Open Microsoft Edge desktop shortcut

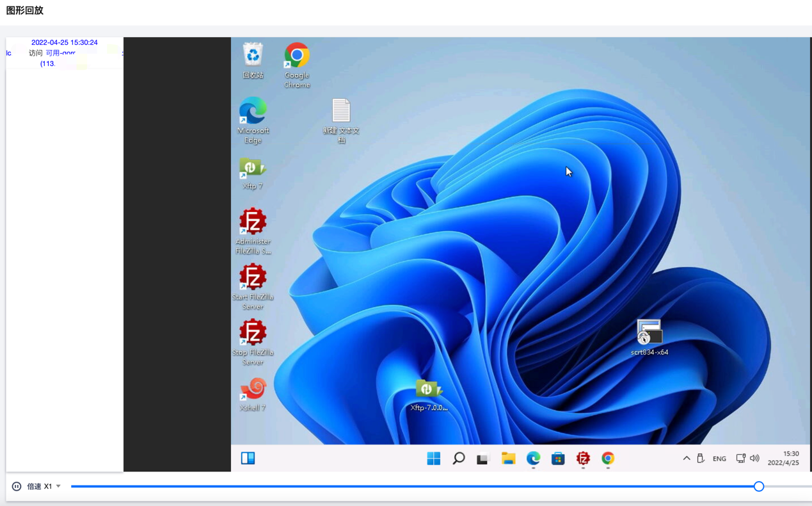[253, 120]
